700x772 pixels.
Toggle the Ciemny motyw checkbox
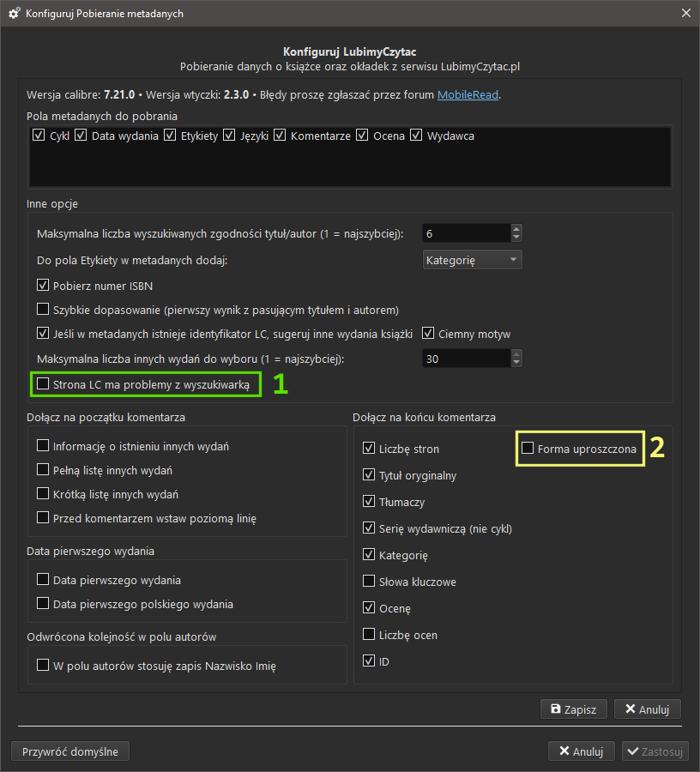click(429, 334)
